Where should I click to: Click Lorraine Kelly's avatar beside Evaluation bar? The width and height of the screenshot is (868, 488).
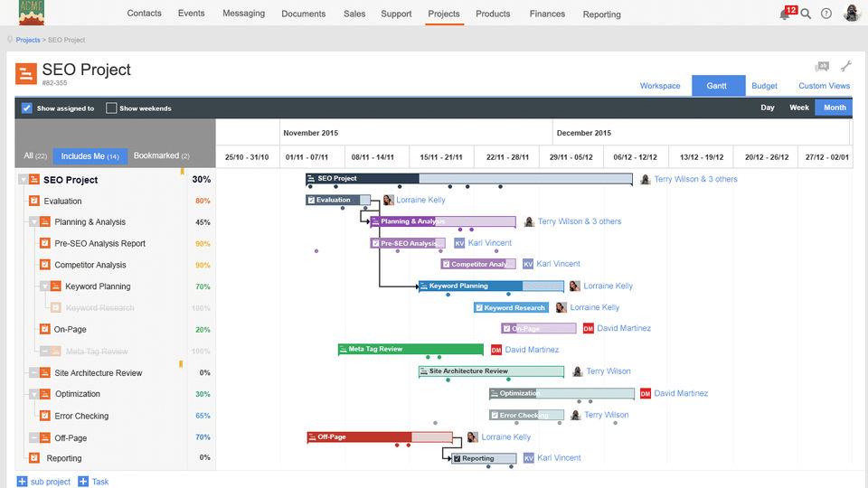pyautogui.click(x=389, y=200)
